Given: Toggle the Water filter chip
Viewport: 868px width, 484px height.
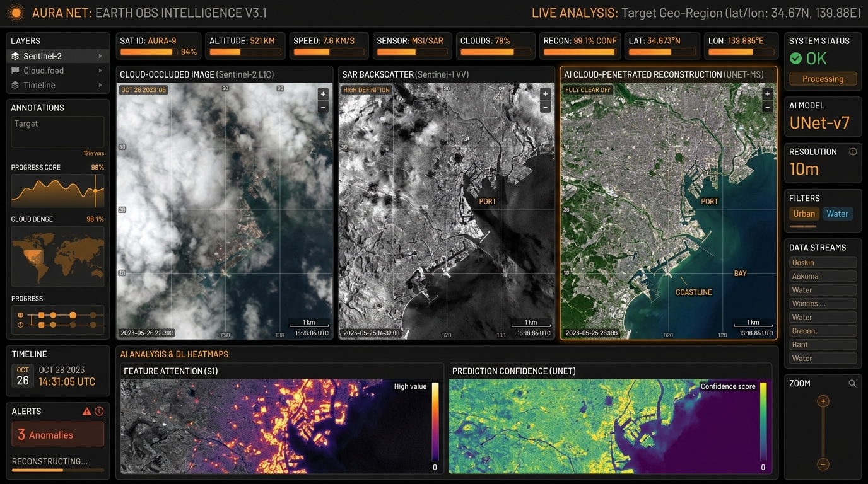Looking at the screenshot, I should (838, 214).
